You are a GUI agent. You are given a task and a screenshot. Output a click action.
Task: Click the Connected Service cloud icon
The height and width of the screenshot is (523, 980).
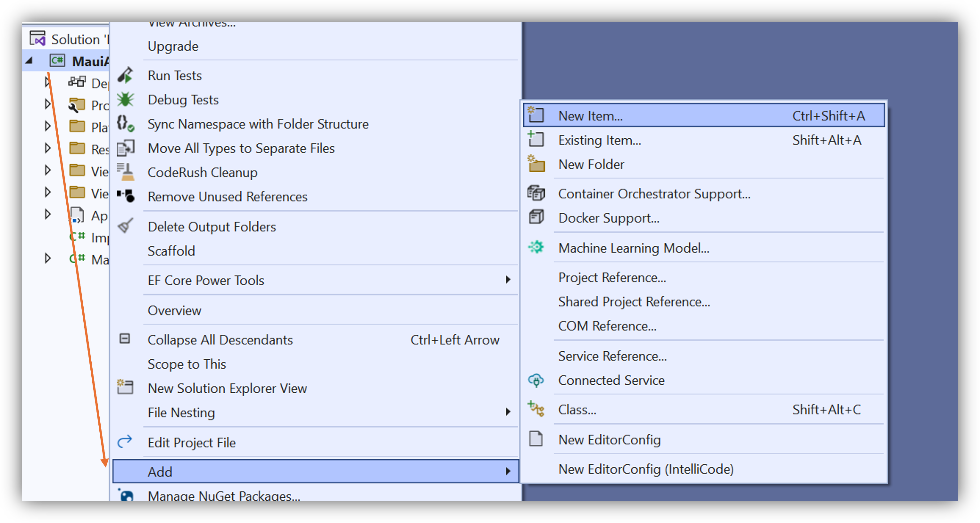[536, 380]
